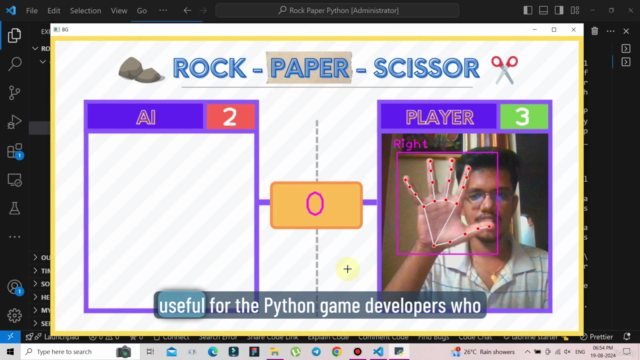Open the Edit menu
Viewport: 640px width, 360px height.
tap(53, 11)
